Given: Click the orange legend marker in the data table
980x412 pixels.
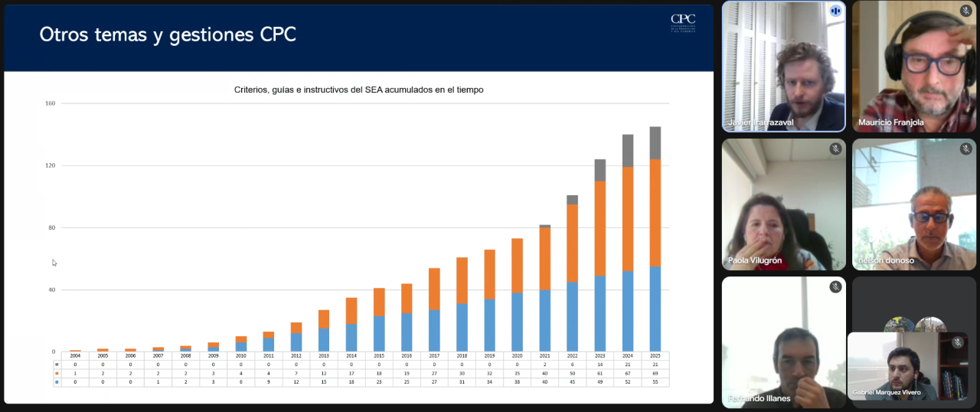Looking at the screenshot, I should point(57,373).
